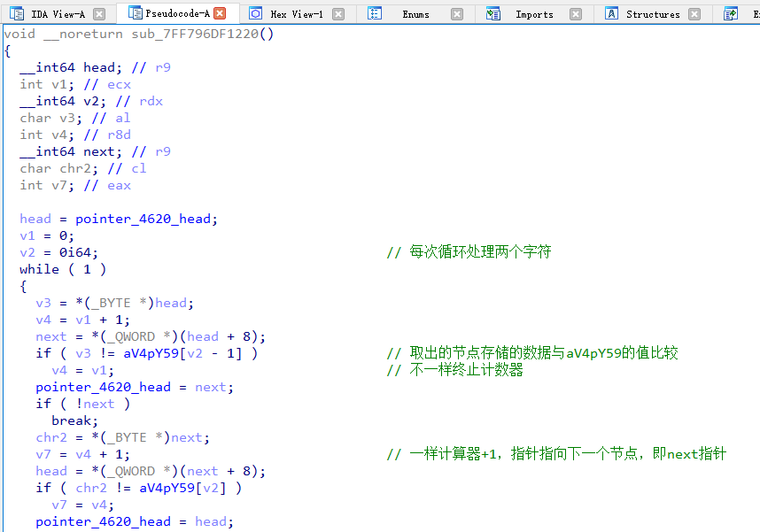Click the Structures tab icon
Screen dimensions: 760x532
click(x=612, y=14)
